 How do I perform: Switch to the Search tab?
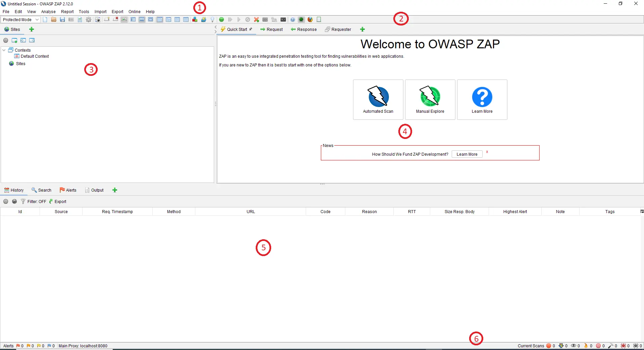pos(41,190)
